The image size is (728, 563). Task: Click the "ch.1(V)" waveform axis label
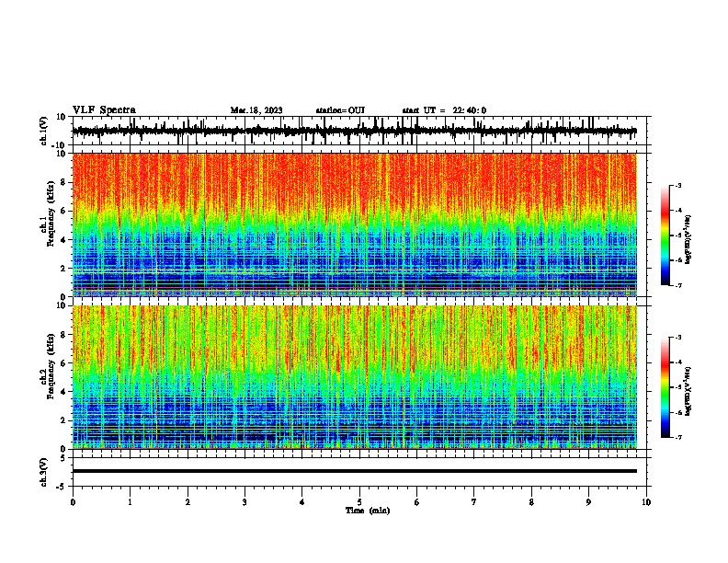(44, 131)
